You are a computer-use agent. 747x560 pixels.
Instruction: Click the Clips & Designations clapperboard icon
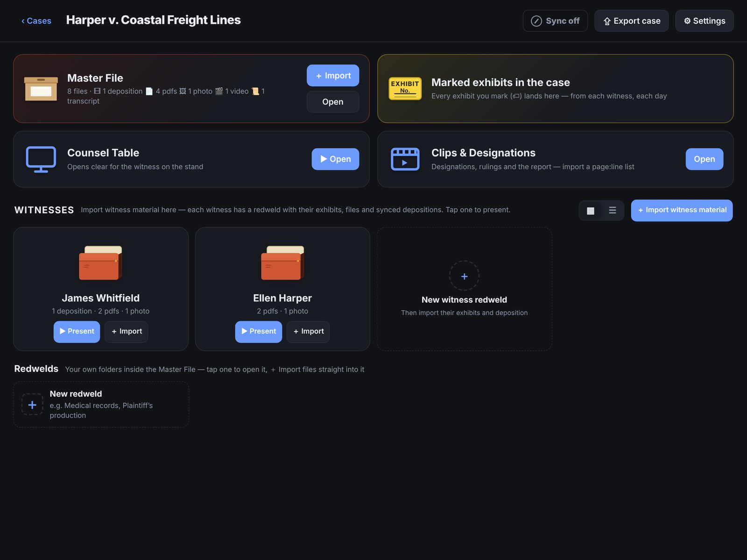pos(405,159)
